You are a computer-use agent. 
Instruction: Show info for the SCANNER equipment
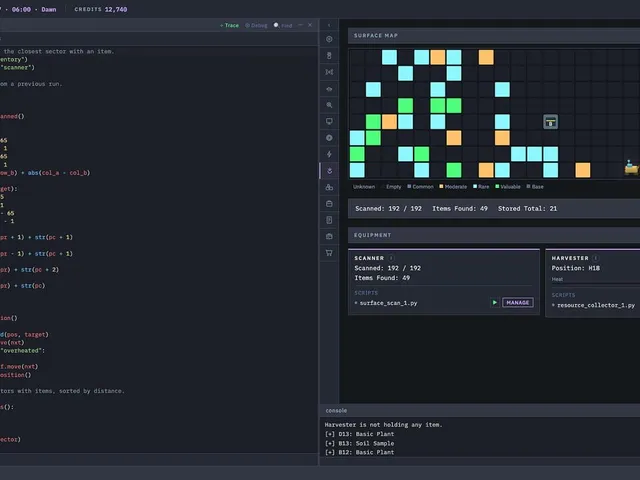[x=391, y=258]
